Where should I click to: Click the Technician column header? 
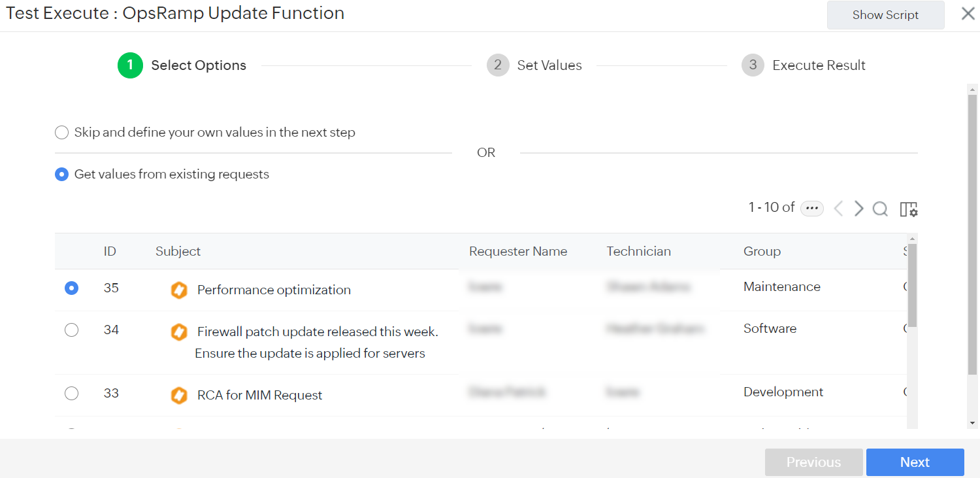coord(638,251)
